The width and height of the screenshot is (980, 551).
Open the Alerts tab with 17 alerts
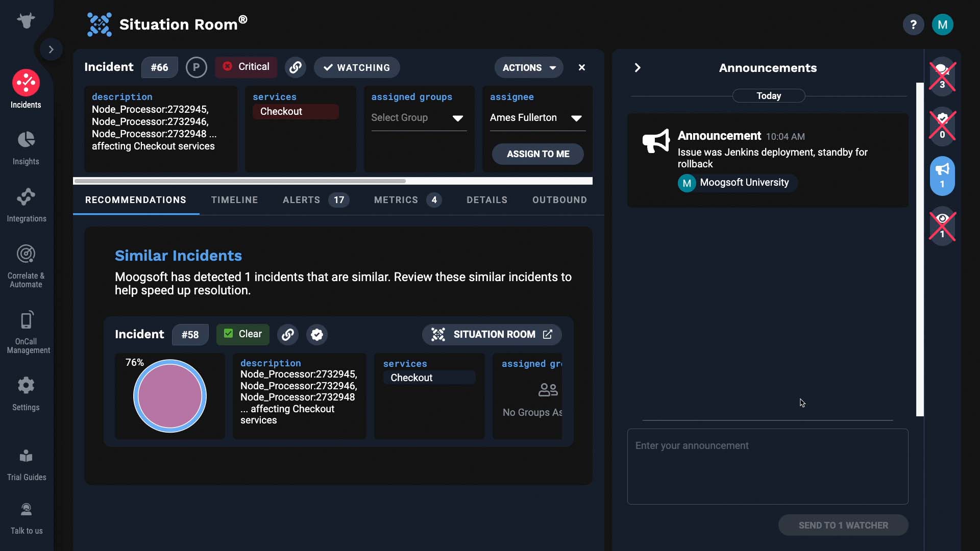tap(316, 200)
